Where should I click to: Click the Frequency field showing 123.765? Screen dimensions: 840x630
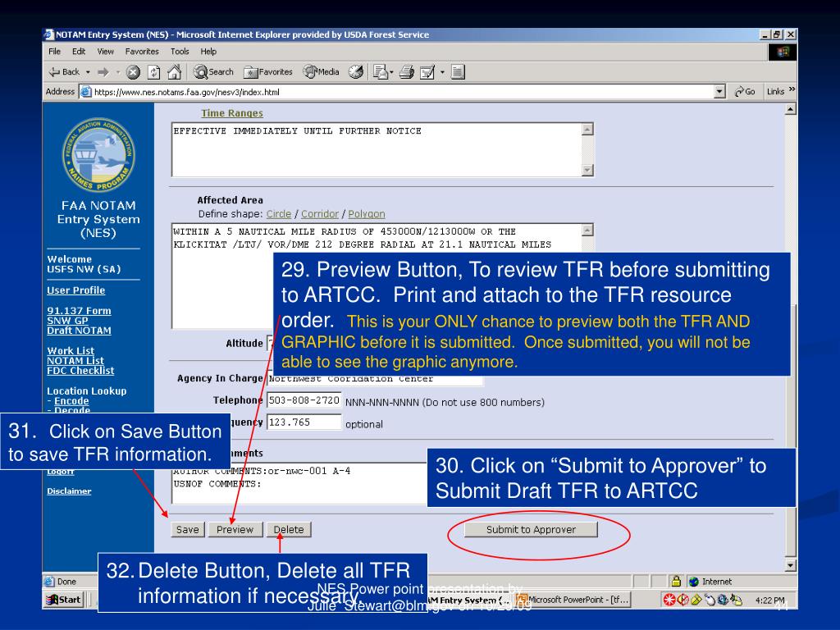click(304, 422)
